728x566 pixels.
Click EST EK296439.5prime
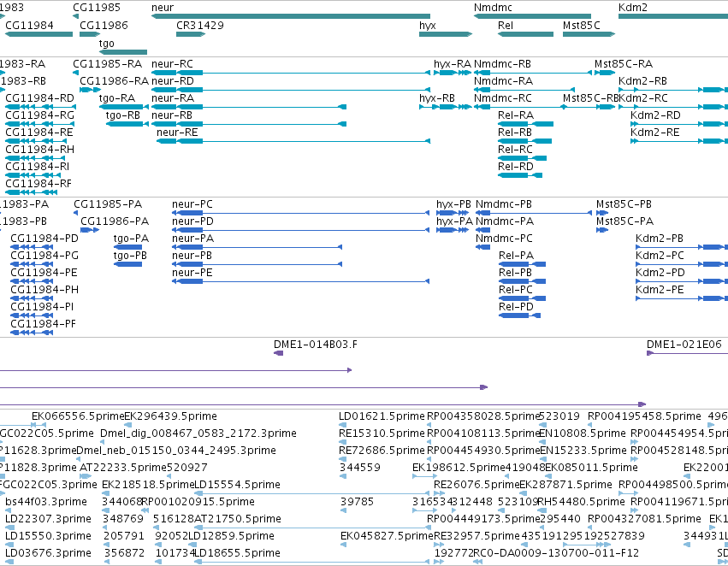pyautogui.click(x=128, y=424)
